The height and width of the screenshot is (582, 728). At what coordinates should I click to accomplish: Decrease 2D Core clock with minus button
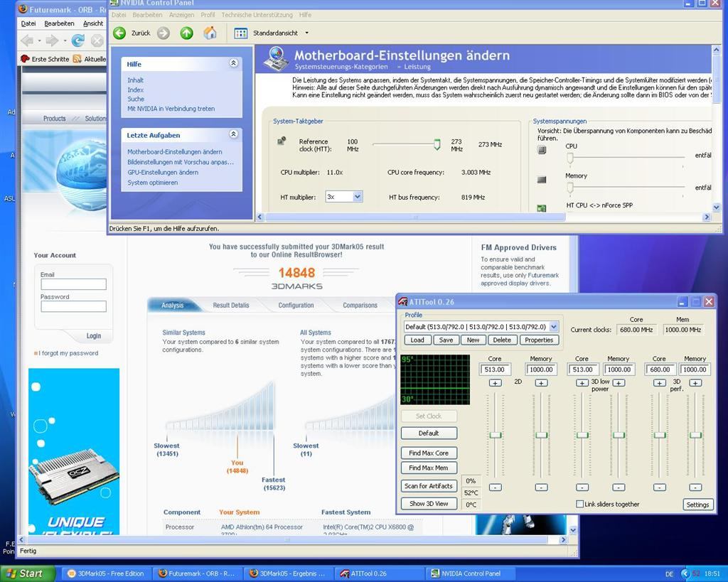(x=496, y=487)
